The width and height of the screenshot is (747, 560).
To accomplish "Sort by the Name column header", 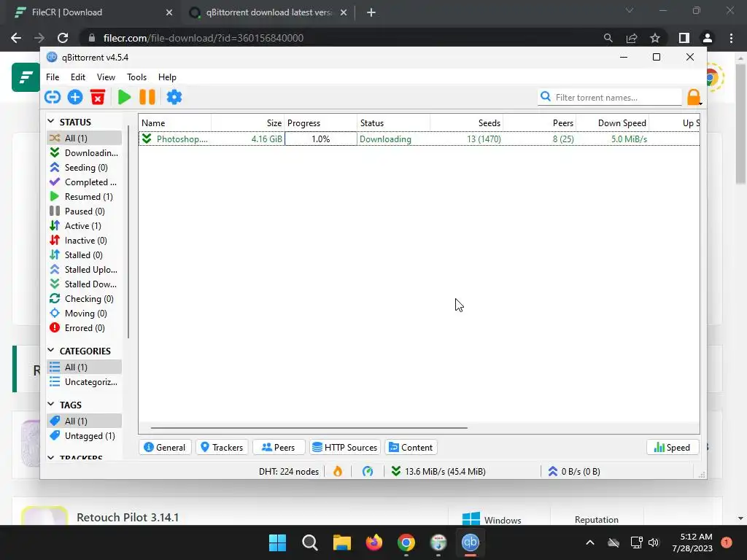I will click(175, 122).
